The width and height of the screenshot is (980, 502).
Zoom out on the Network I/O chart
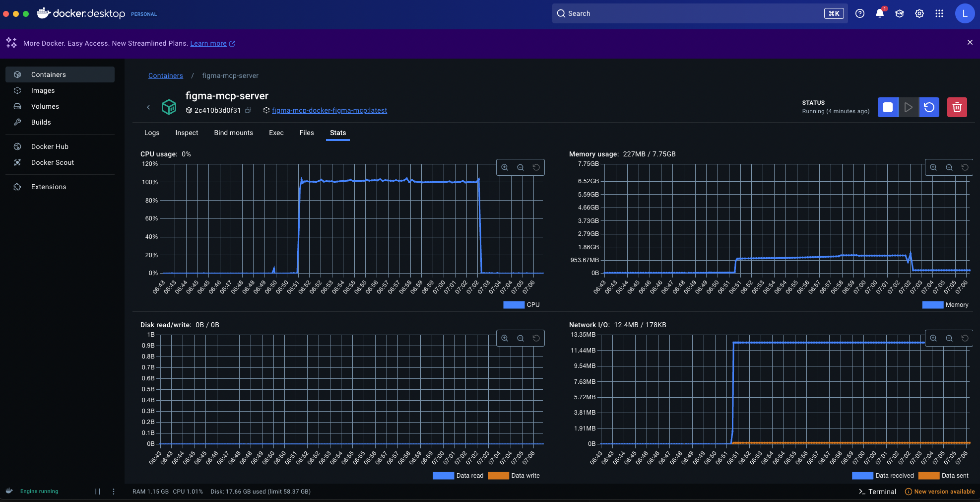pyautogui.click(x=949, y=338)
